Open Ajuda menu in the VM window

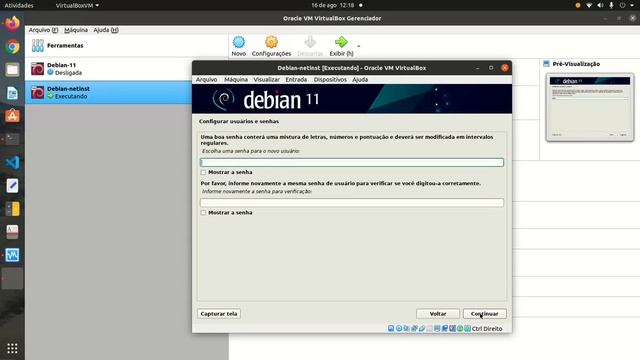(360, 80)
